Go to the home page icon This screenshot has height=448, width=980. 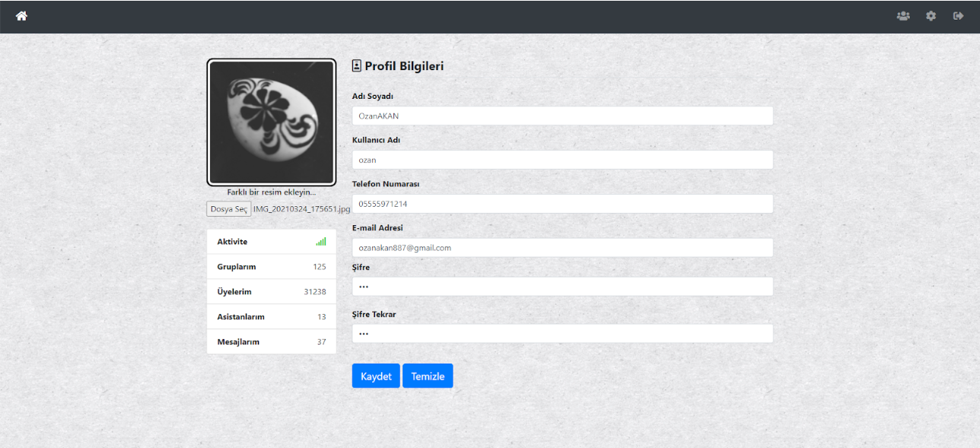click(x=21, y=15)
